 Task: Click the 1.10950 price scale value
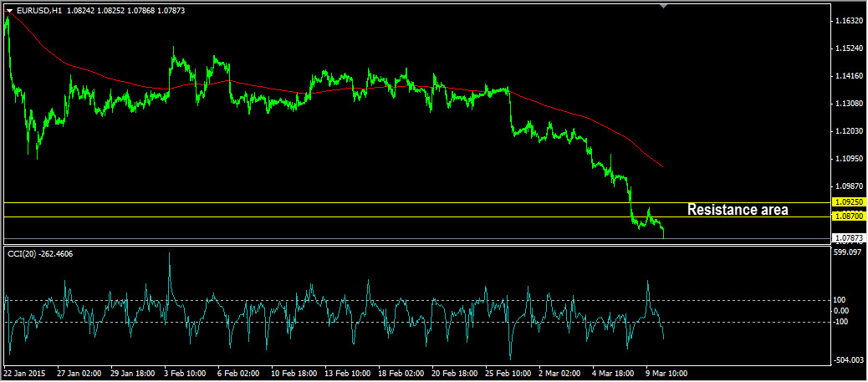pyautogui.click(x=848, y=159)
